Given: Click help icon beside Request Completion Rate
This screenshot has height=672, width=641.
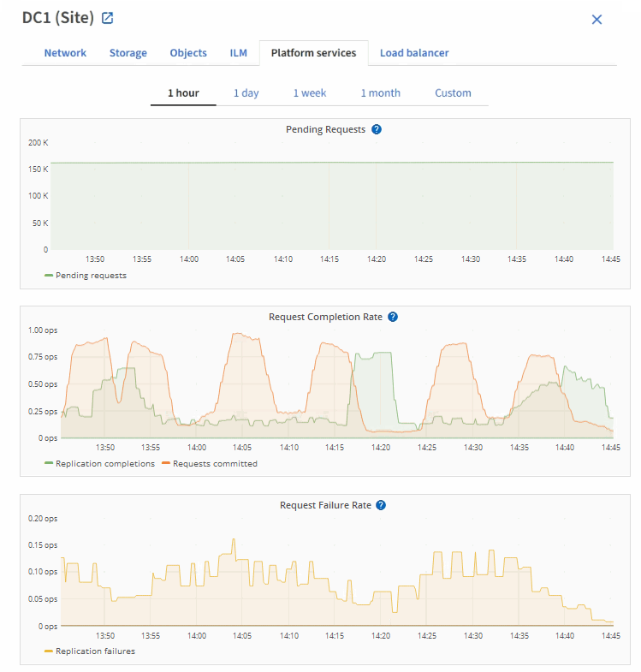Looking at the screenshot, I should pos(393,317).
